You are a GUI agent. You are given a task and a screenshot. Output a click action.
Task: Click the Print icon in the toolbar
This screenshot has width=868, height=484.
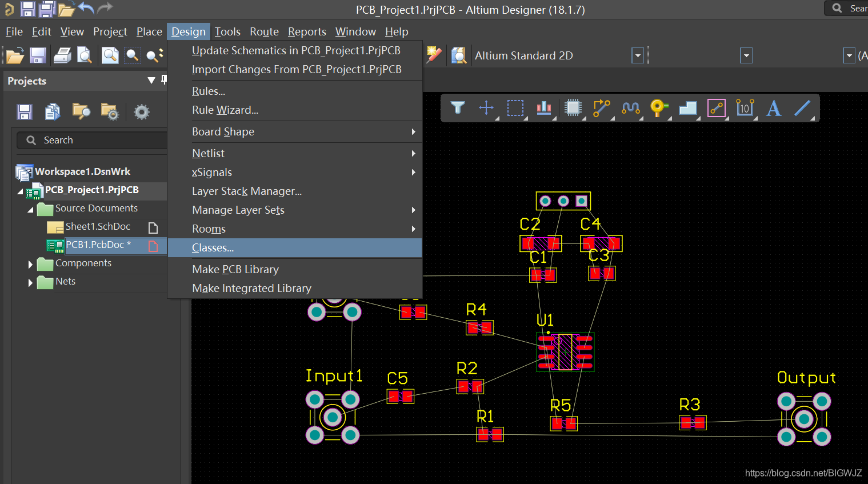[x=62, y=55]
